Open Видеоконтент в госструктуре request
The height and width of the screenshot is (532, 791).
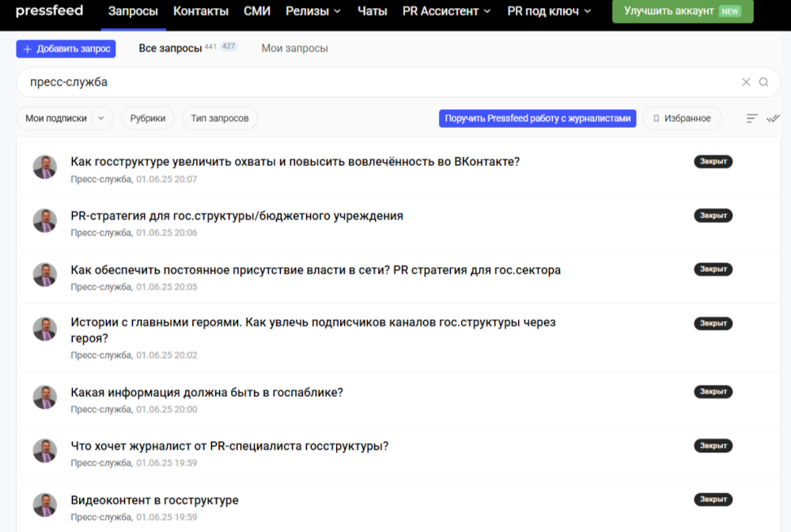pos(154,500)
